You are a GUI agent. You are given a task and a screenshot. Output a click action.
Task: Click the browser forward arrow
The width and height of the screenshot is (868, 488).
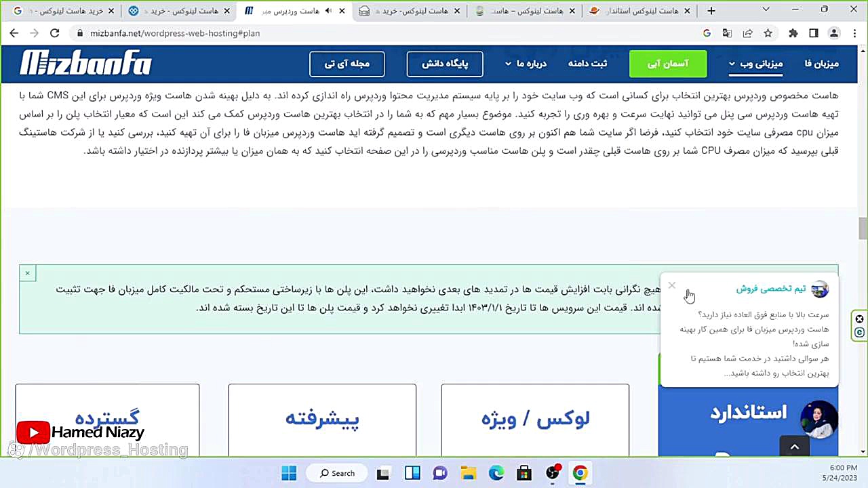point(34,33)
